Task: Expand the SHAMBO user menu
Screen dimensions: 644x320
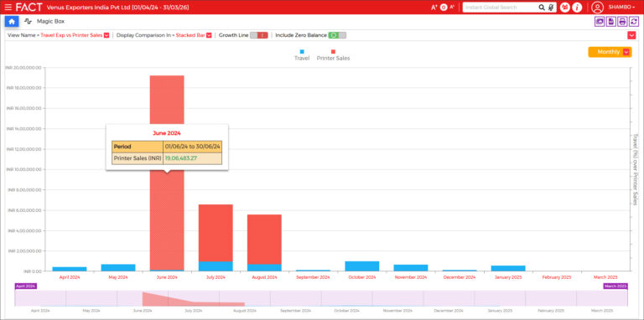Action: 621,8
